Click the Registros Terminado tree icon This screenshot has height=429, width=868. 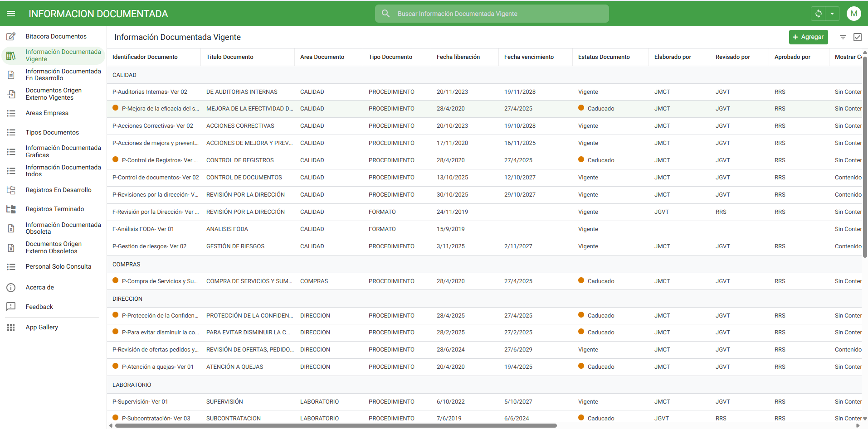(11, 209)
